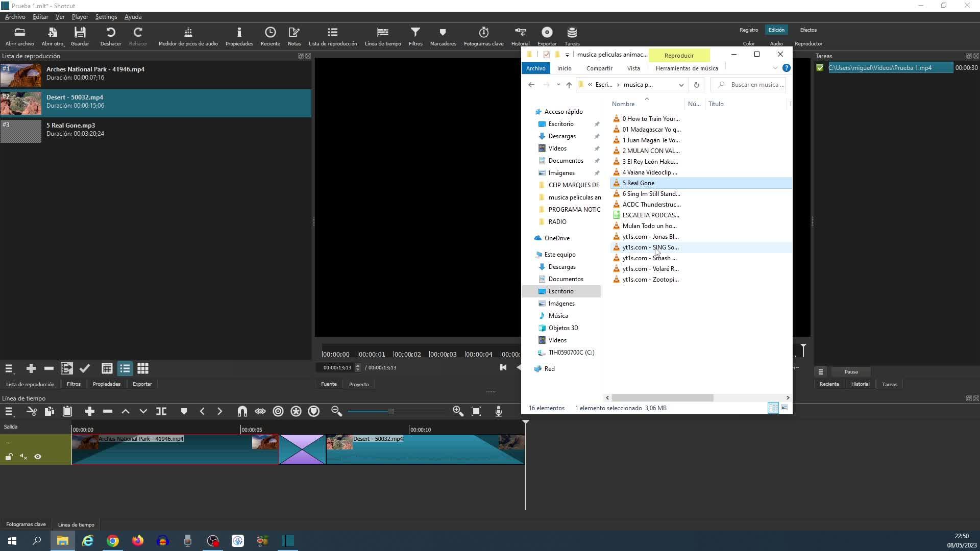This screenshot has width=980, height=551.
Task: Toggle ripple edit mode in timeline
Action: (278, 412)
